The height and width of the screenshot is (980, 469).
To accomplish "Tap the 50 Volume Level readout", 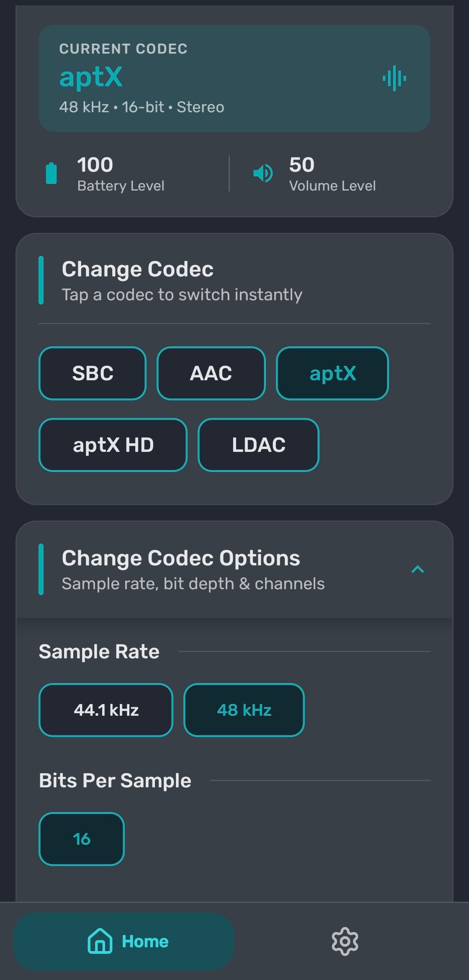I will [332, 173].
